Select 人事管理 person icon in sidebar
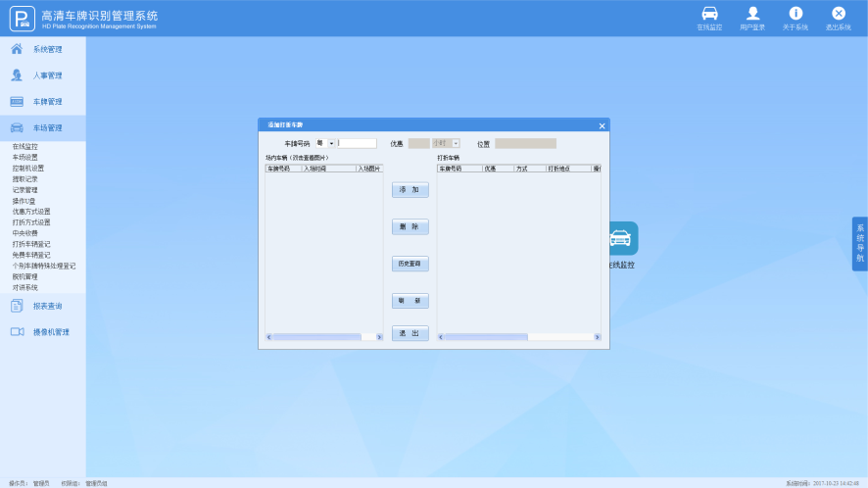 pyautogui.click(x=17, y=75)
